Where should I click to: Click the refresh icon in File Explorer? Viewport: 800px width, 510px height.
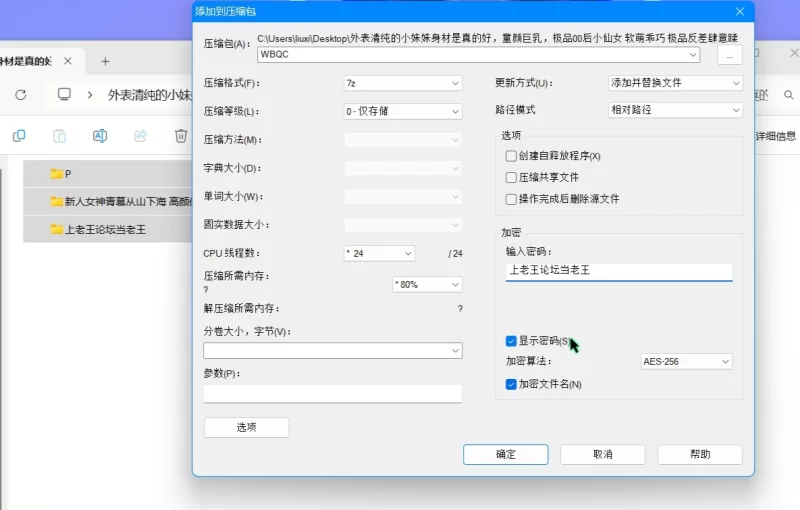point(21,95)
